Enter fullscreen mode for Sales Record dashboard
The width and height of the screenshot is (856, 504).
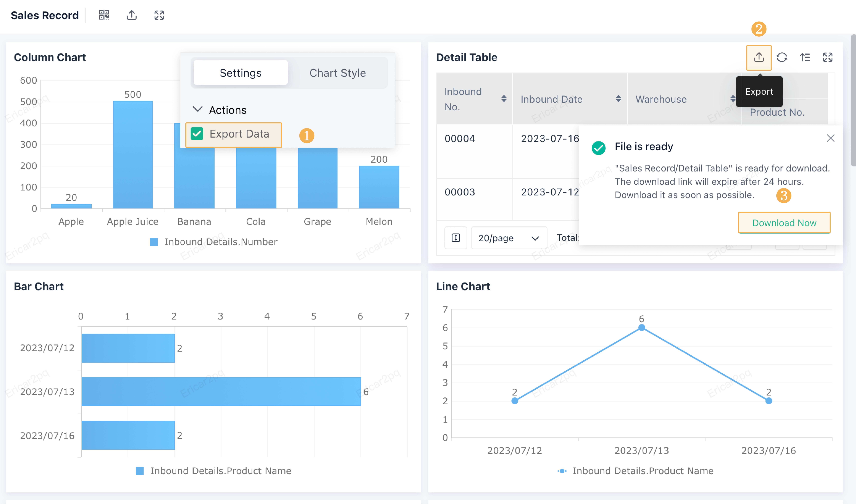pos(159,15)
